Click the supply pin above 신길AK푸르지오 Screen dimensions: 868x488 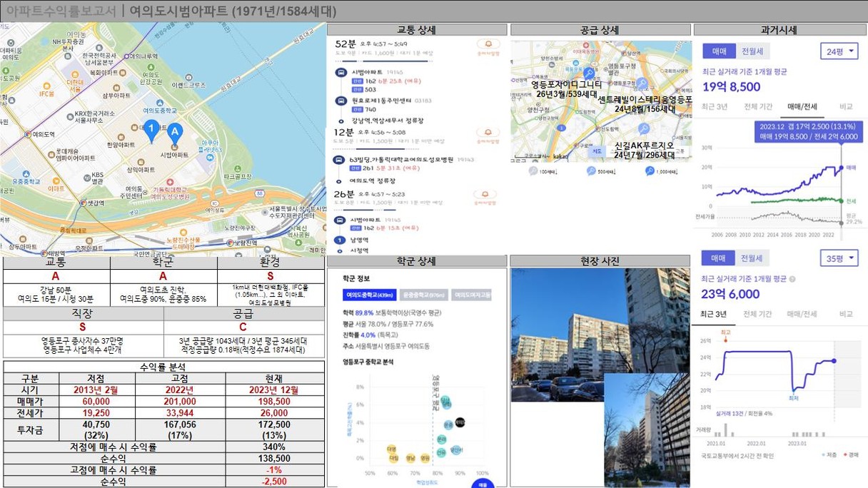pos(643,129)
